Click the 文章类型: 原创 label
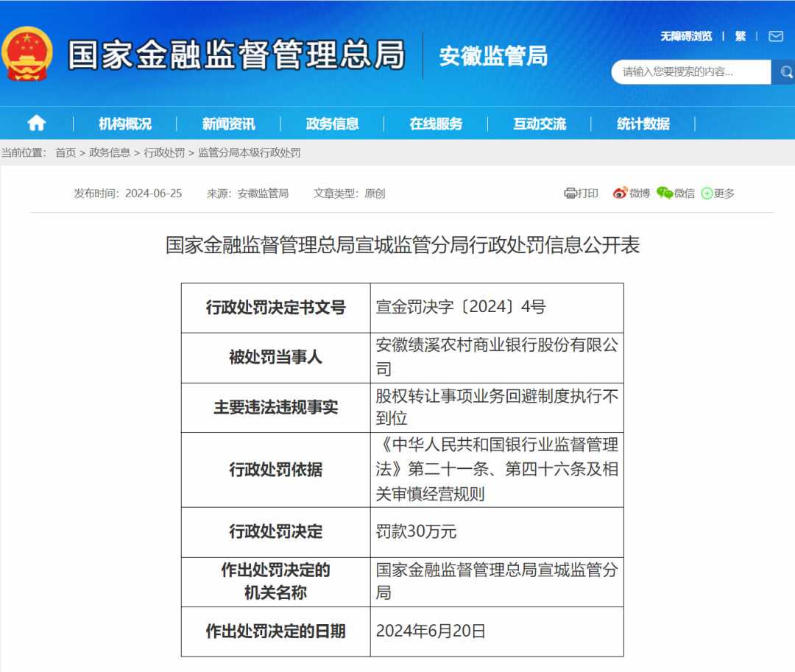This screenshot has height=672, width=795. 350,193
